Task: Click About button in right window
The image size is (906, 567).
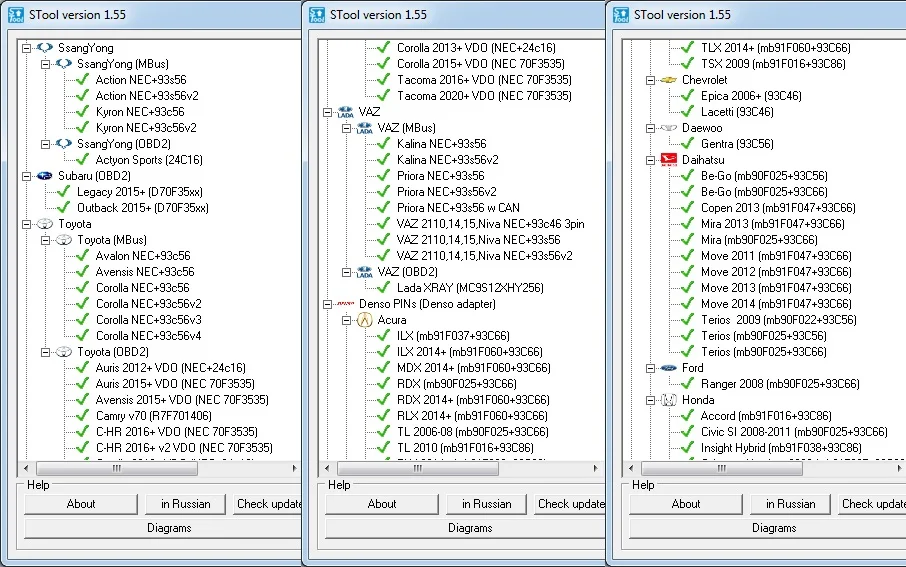Action: 686,504
